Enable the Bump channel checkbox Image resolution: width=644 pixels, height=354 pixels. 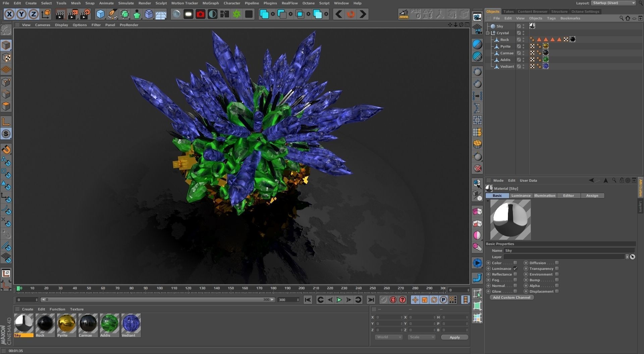557,280
